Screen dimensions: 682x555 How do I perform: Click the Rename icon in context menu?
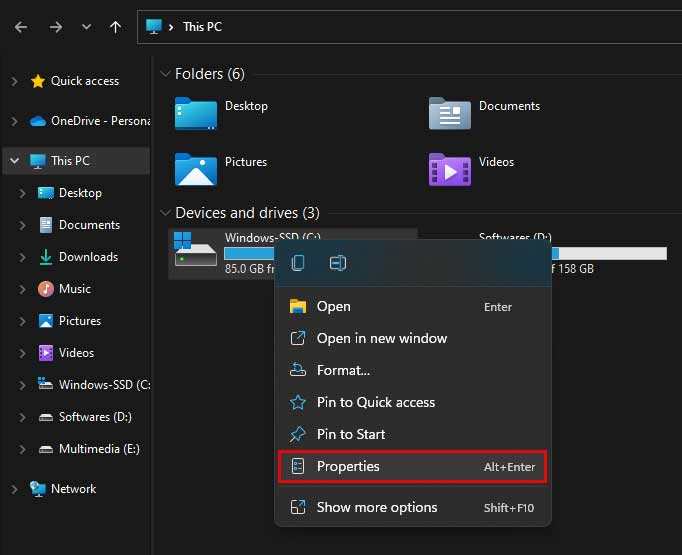338,263
